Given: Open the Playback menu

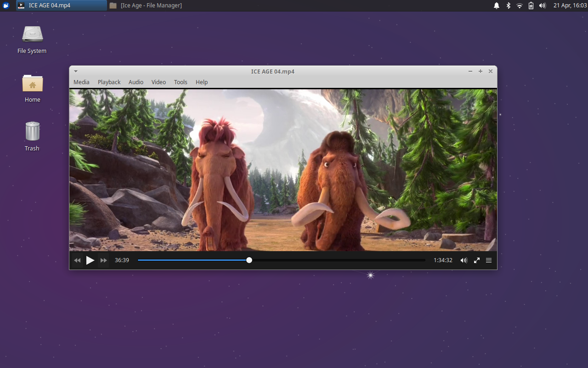Looking at the screenshot, I should point(109,82).
